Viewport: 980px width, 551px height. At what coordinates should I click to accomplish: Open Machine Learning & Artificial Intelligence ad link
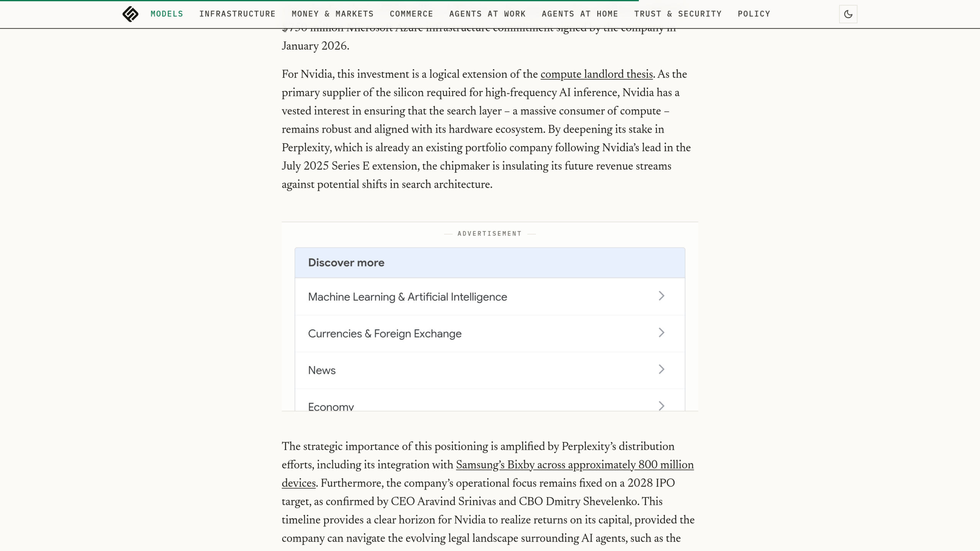pyautogui.click(x=490, y=297)
